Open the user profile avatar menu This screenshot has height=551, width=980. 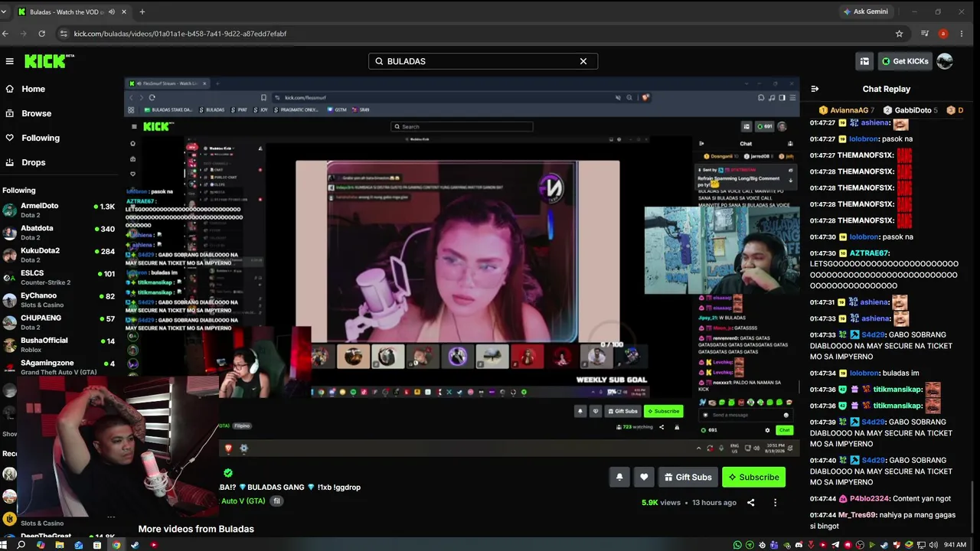point(945,61)
